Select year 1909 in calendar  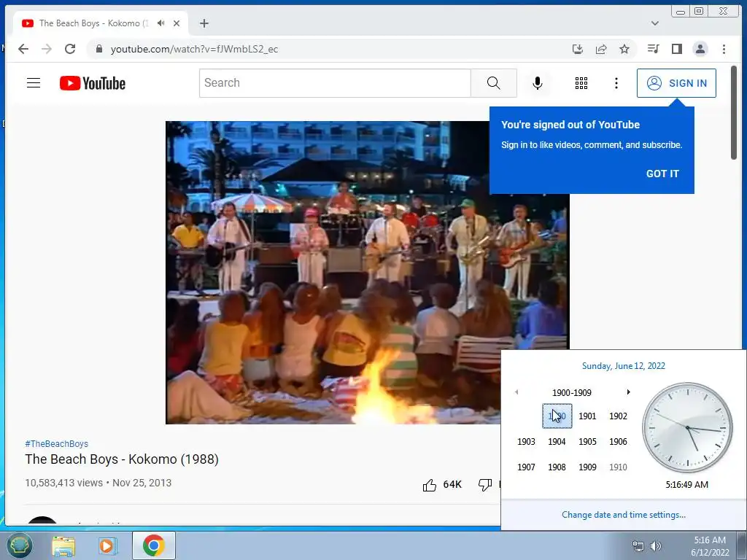(587, 467)
